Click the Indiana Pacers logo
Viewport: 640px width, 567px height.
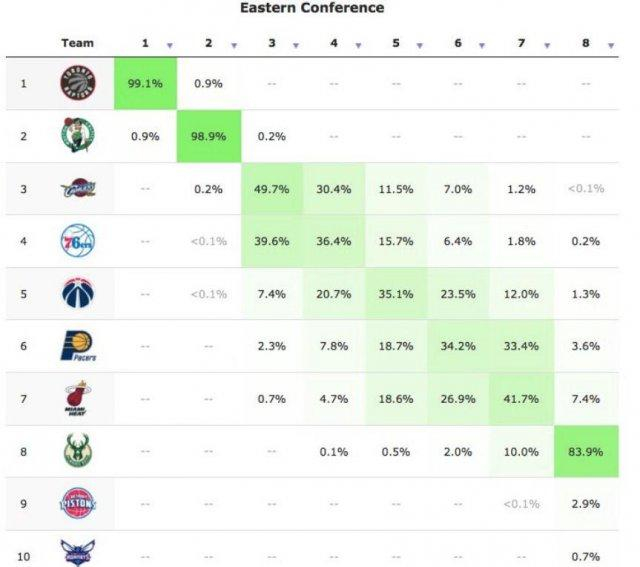[77, 346]
